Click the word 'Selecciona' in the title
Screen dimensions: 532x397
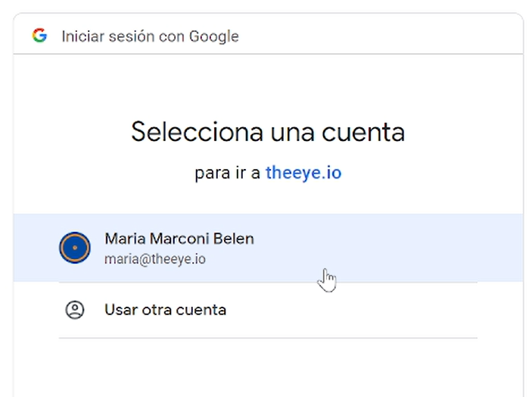[197, 132]
